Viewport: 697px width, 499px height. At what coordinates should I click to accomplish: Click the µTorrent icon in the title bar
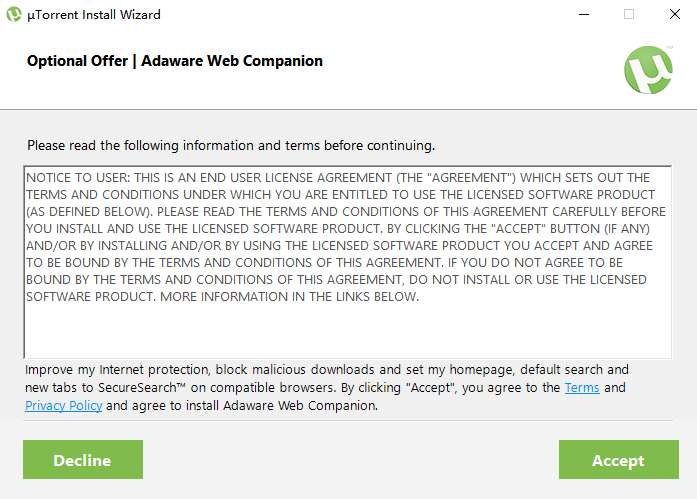14,15
